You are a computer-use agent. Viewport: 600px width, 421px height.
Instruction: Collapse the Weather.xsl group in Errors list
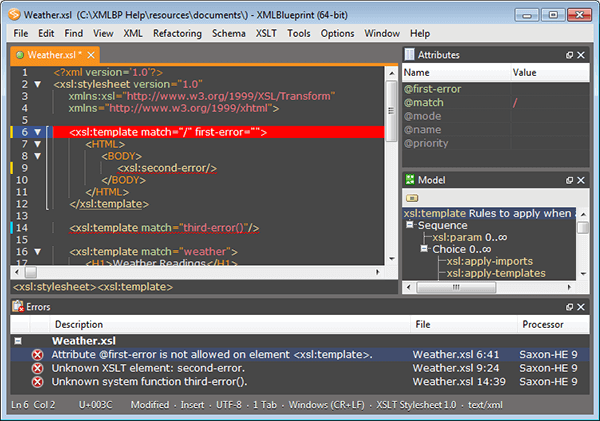[17, 341]
